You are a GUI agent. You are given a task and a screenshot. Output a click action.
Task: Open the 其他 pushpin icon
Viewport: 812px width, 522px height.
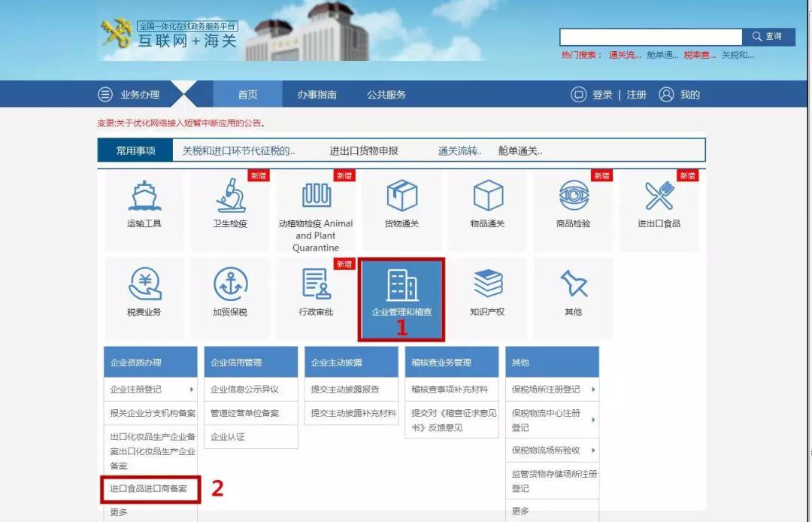pos(574,284)
